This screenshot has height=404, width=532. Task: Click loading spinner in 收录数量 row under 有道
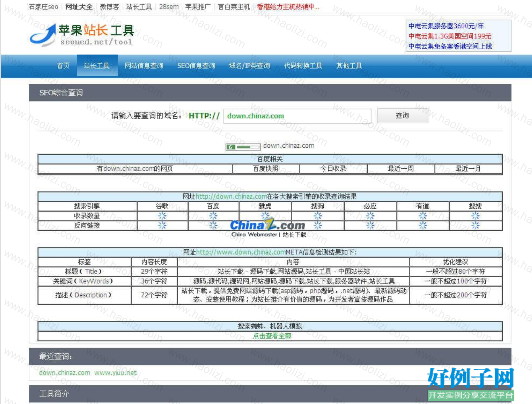423,216
